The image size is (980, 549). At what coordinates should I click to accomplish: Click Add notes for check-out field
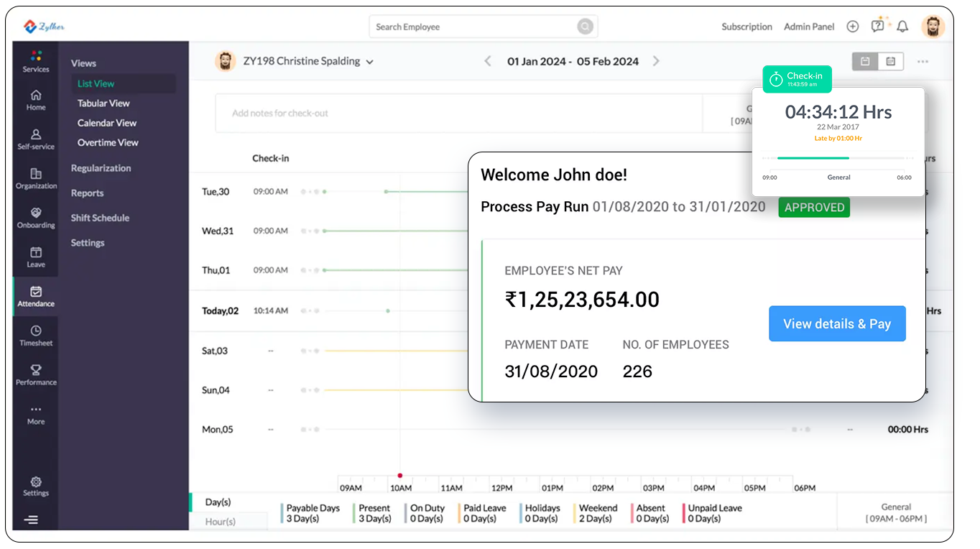point(458,114)
